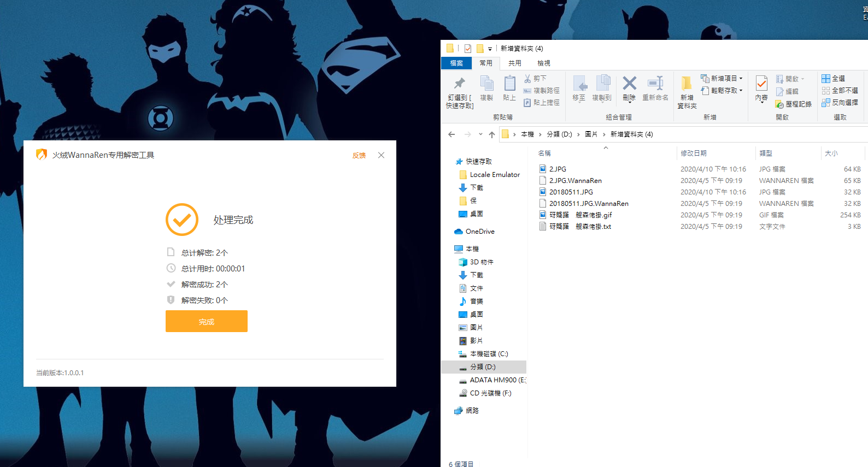The width and height of the screenshot is (868, 467).
Task: Close the 火绒WannaRen decryption tool dialog
Action: point(381,155)
